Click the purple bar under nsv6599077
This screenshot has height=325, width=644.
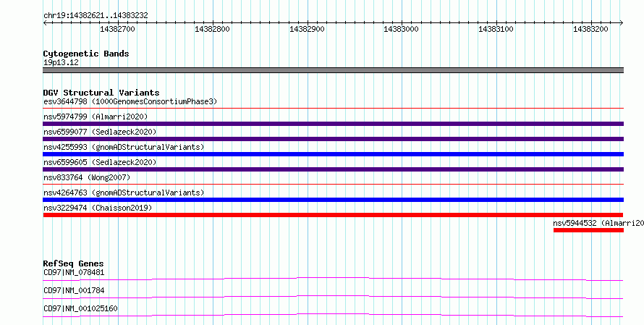click(x=333, y=139)
